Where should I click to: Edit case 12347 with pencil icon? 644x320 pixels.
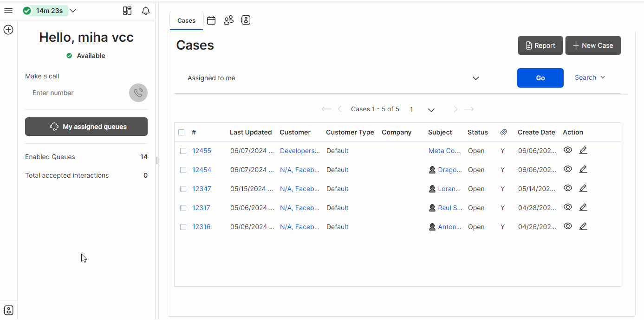pyautogui.click(x=583, y=188)
